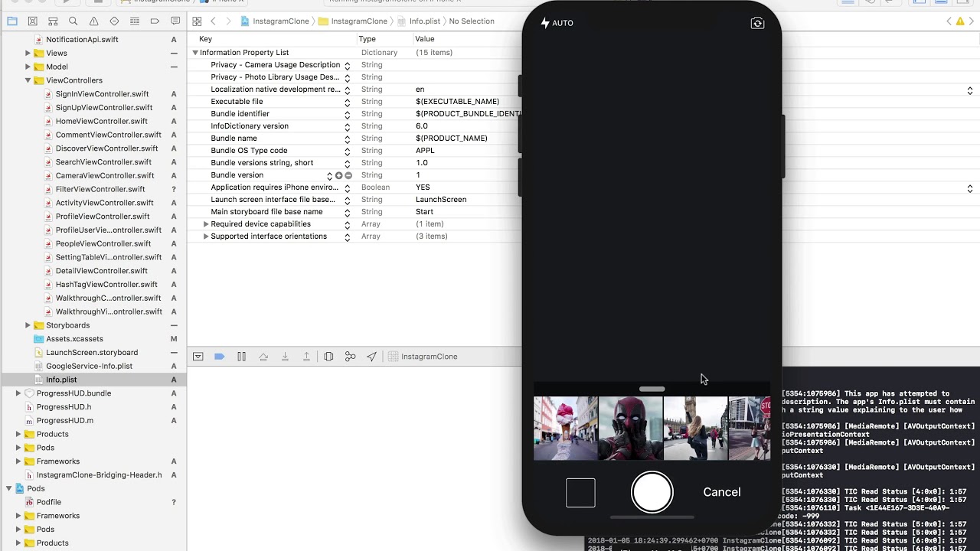Open Assets.xcassets catalog
The image size is (980, 551).
(74, 339)
